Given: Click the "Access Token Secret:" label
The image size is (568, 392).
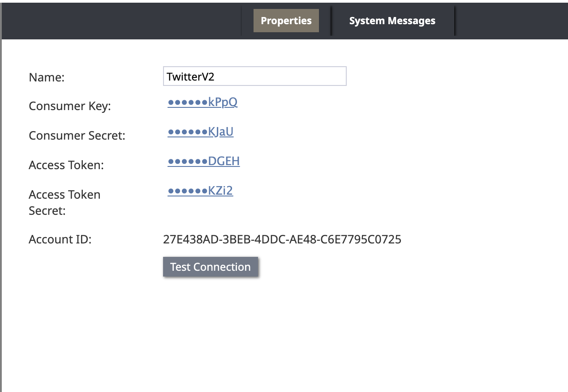Looking at the screenshot, I should [65, 202].
